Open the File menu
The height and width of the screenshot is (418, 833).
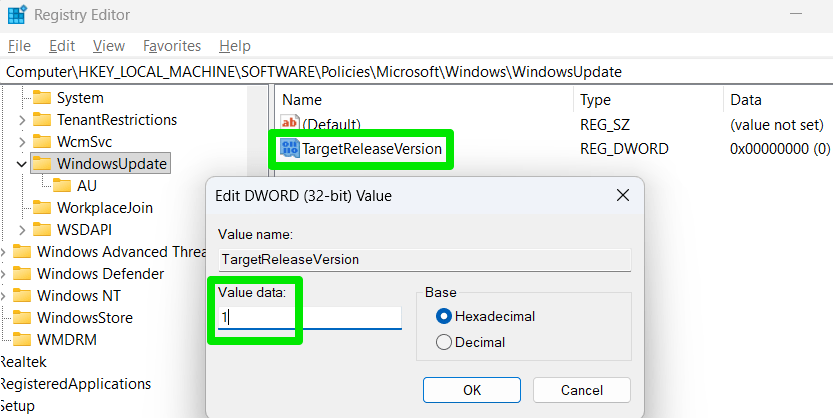click(20, 46)
